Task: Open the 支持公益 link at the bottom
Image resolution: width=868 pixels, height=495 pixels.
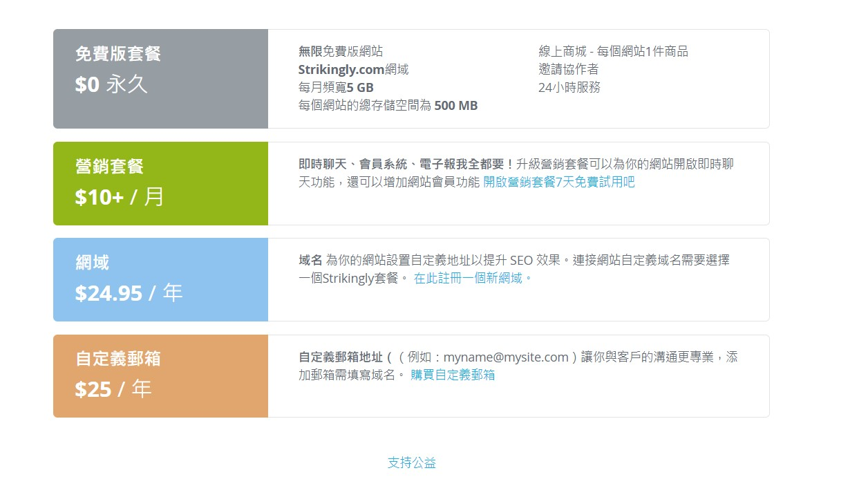Action: [411, 463]
